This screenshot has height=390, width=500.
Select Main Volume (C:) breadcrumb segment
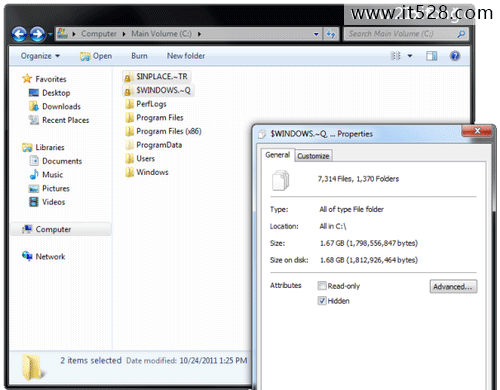[x=161, y=34]
